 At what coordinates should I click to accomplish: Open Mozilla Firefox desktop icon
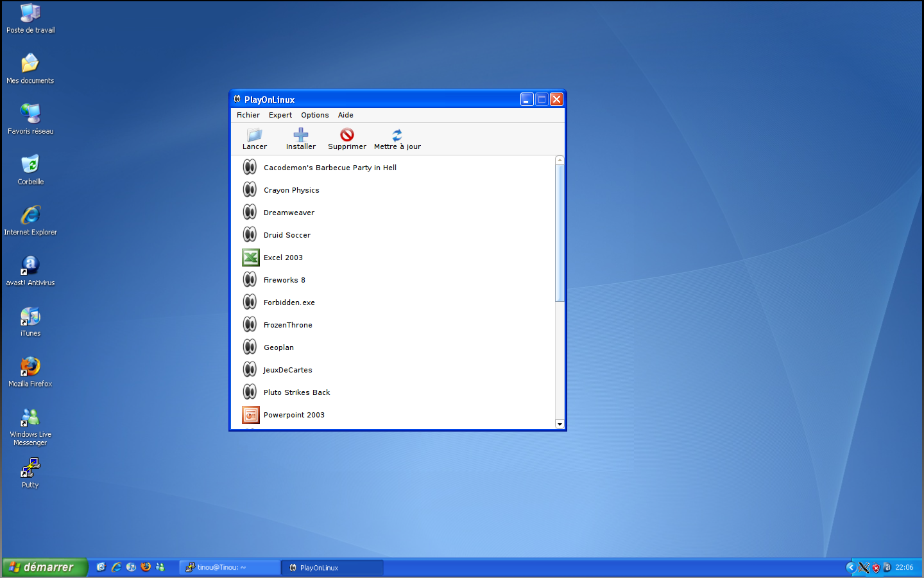(x=30, y=367)
